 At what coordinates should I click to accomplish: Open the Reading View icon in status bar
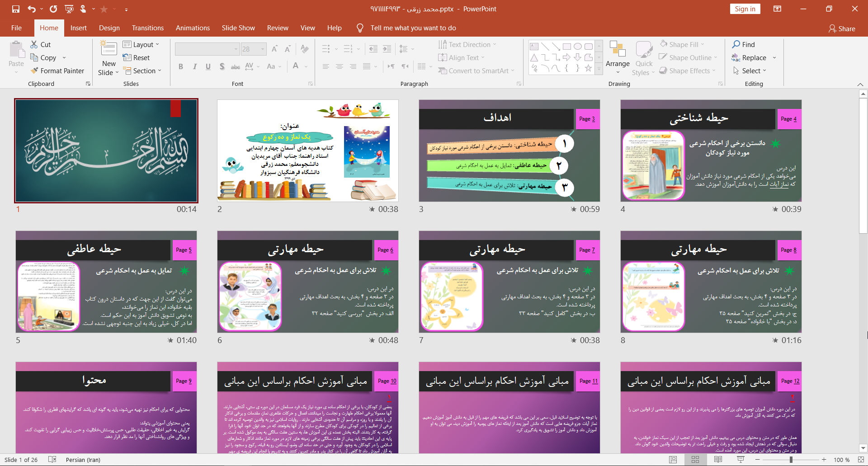pos(718,460)
